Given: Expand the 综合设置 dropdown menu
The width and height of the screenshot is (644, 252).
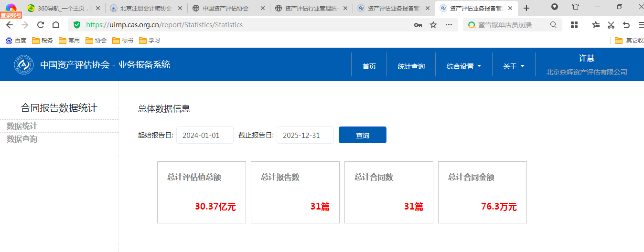Looking at the screenshot, I should pos(463,66).
